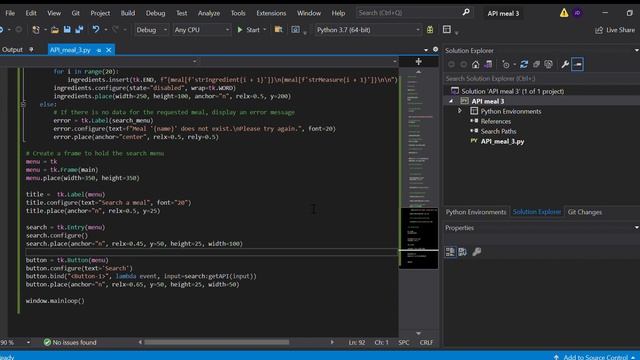Open the Python 3.7 (64-bit) environment dropdown
The width and height of the screenshot is (640, 360).
(368, 30)
